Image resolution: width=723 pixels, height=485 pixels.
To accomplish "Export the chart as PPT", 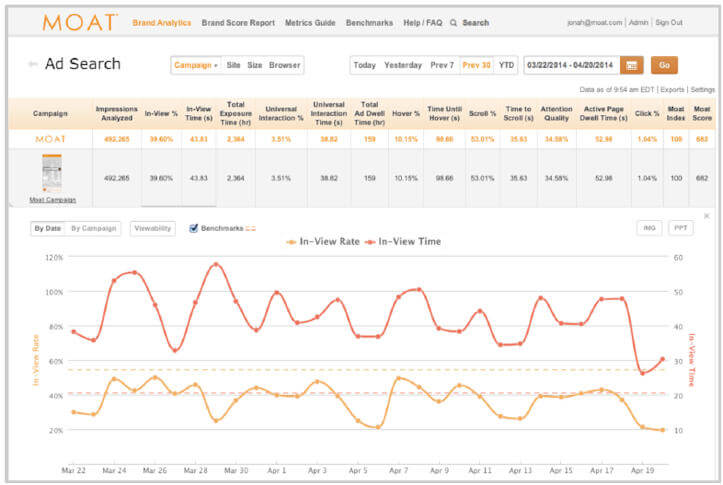I will pos(681,228).
